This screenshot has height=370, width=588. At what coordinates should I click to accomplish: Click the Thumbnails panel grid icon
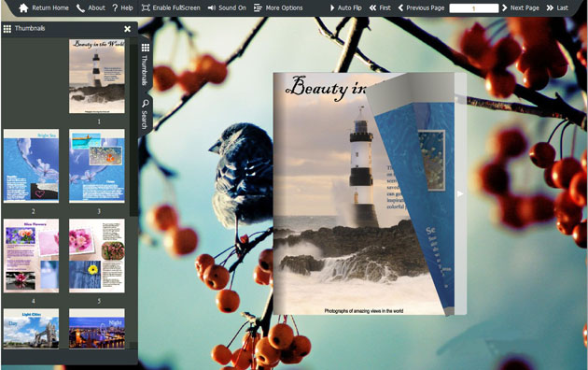7,29
